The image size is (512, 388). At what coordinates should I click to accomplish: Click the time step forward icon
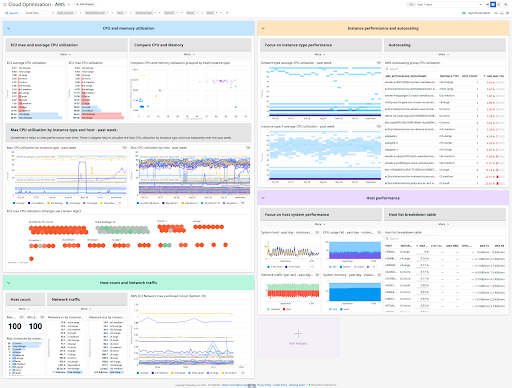499,4
